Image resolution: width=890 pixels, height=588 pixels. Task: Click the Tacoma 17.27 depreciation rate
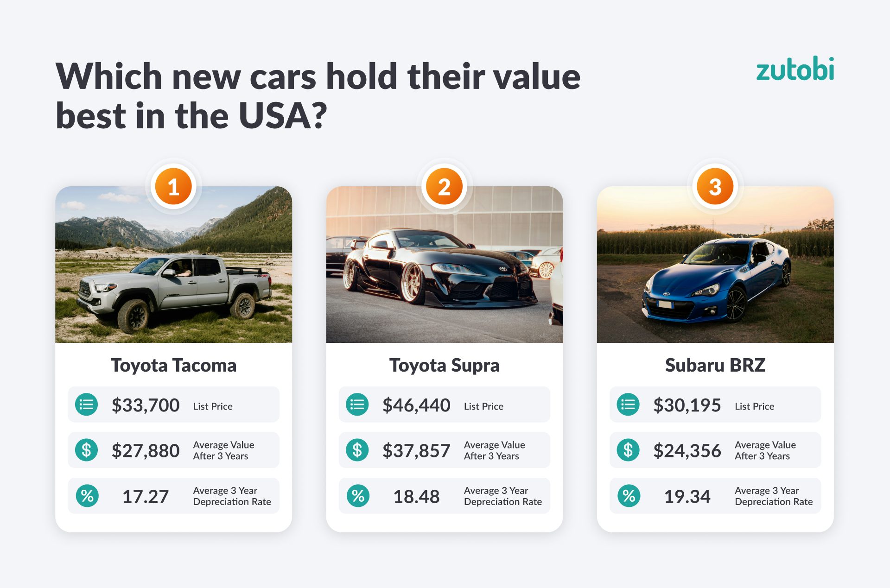(146, 496)
